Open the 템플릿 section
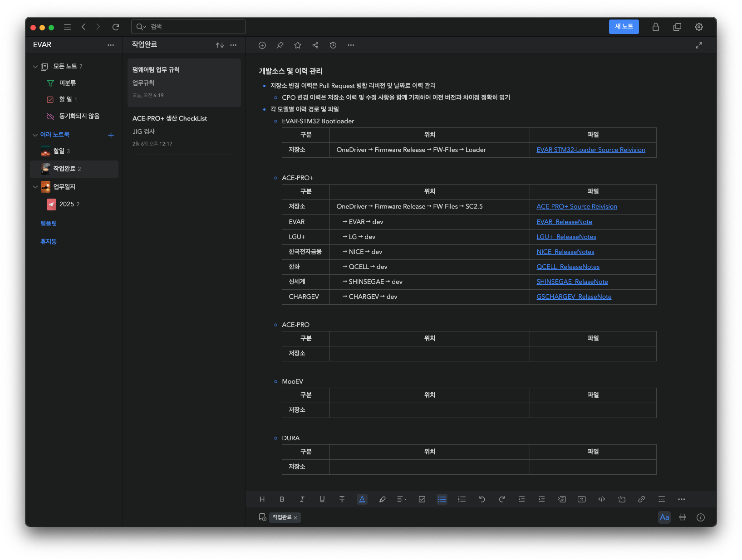This screenshot has height=560, width=742. (x=49, y=224)
